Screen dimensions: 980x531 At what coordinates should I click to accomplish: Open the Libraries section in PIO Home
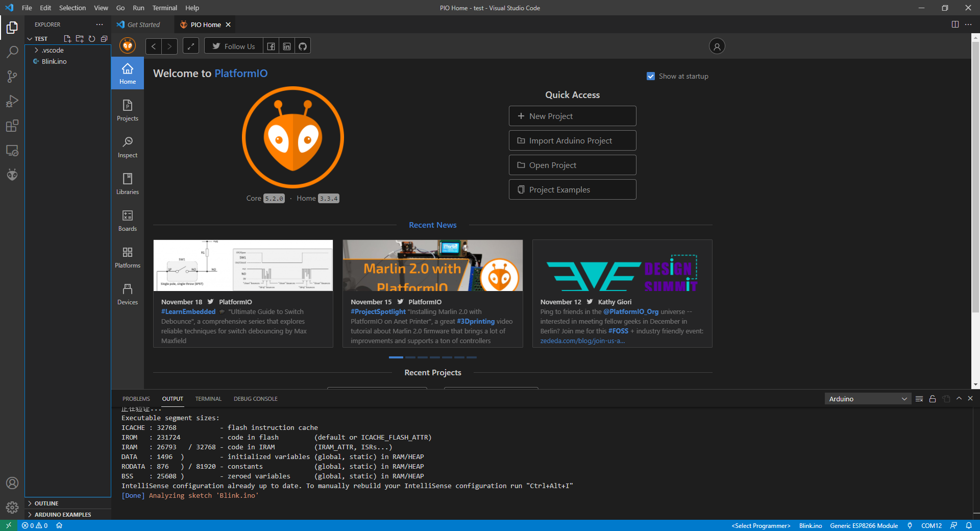(128, 184)
